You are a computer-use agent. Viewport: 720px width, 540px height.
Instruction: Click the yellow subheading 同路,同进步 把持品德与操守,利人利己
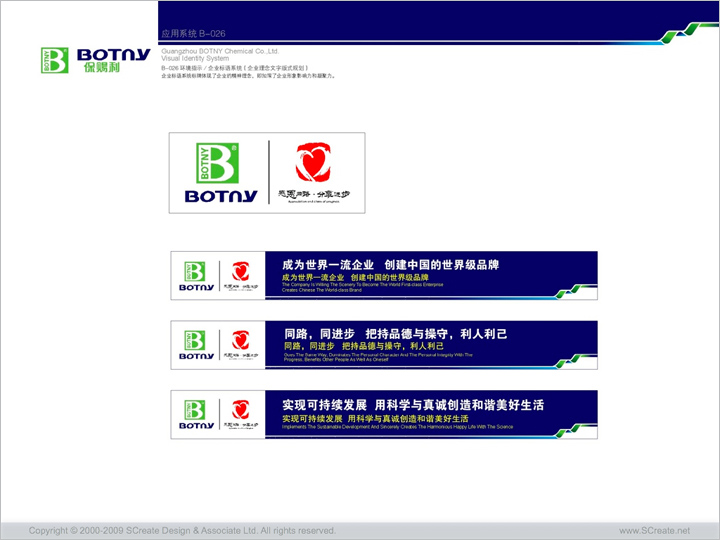pos(364,346)
